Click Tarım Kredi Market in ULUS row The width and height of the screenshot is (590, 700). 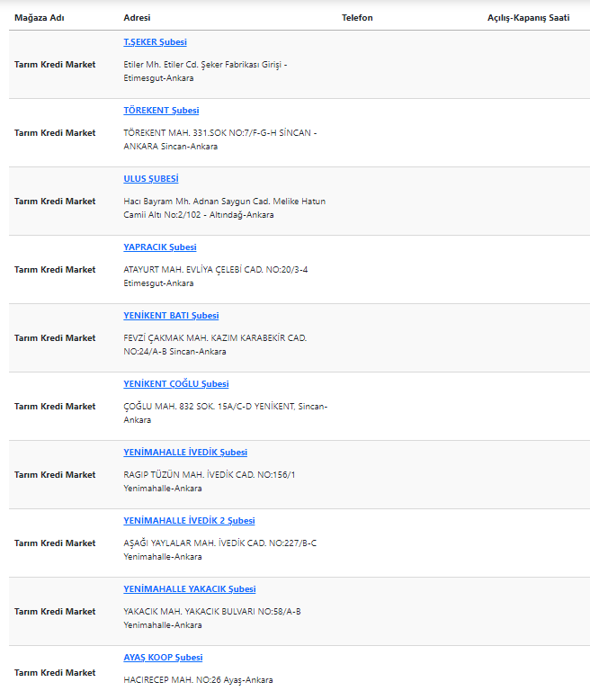tap(55, 202)
